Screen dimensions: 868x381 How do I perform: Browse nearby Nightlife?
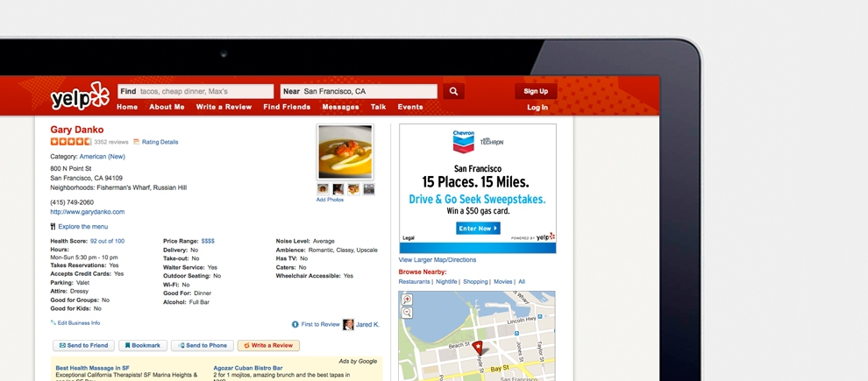(447, 281)
